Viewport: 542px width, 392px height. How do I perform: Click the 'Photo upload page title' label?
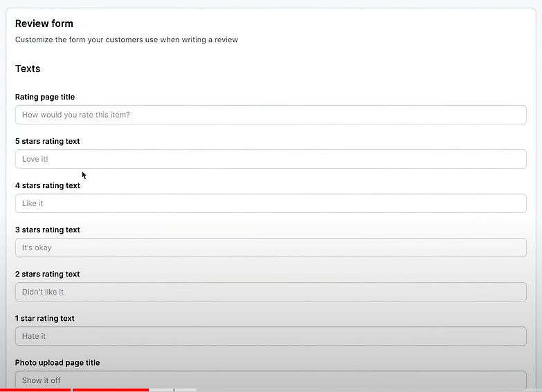coord(57,362)
